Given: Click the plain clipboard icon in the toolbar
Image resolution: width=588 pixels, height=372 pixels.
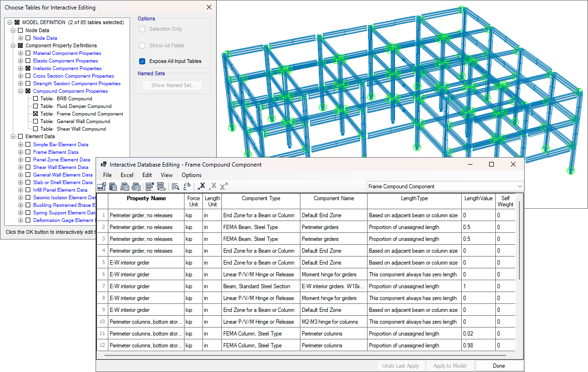Looking at the screenshot, I should pos(113,186).
